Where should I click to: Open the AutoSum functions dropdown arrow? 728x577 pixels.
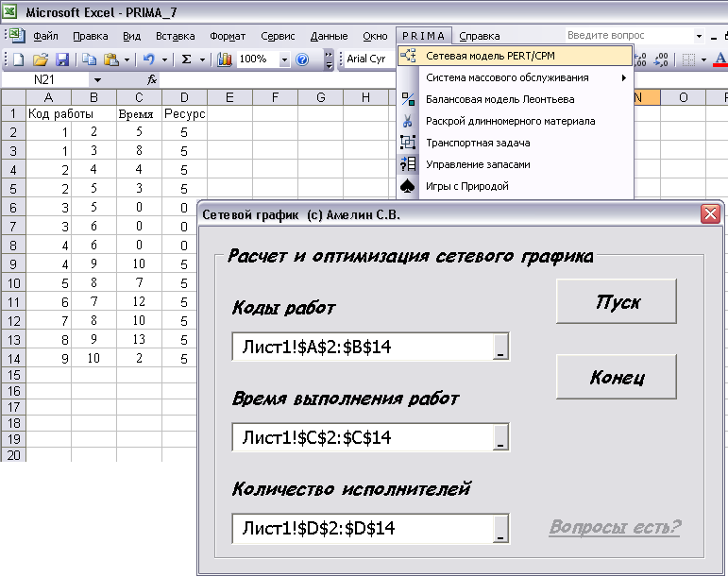pos(202,59)
